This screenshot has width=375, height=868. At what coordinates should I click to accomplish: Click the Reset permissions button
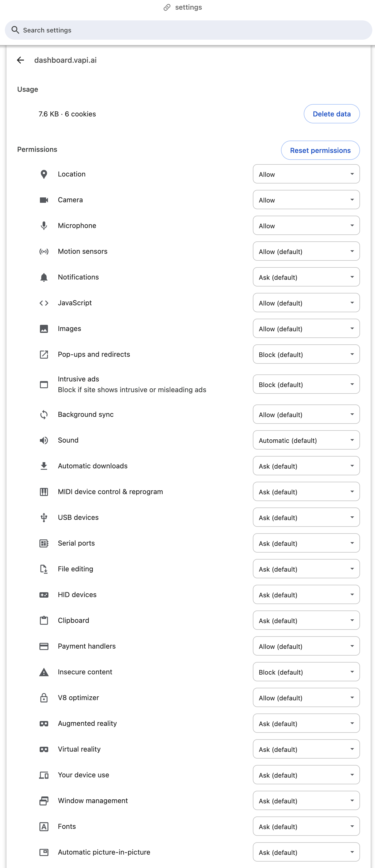[320, 150]
